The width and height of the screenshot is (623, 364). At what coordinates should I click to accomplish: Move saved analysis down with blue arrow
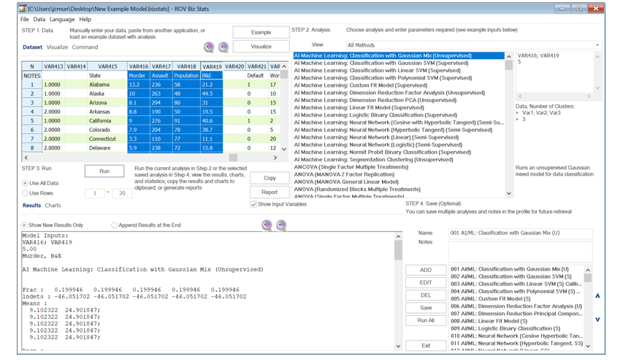click(597, 320)
